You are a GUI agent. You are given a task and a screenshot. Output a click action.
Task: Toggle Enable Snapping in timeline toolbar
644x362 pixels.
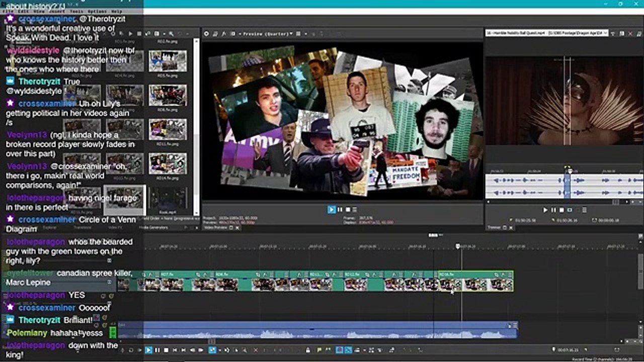pos(340,350)
